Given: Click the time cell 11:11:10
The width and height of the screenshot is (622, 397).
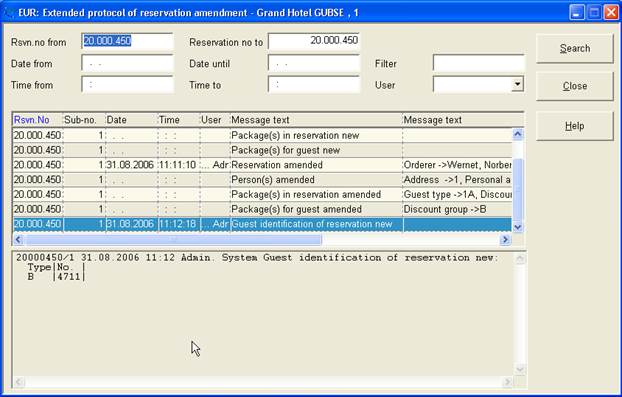Looking at the screenshot, I should [178, 165].
